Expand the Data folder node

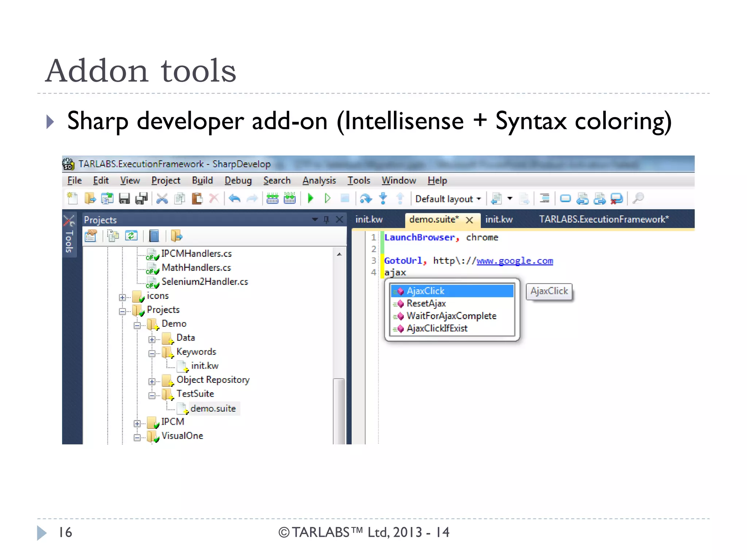tap(152, 339)
